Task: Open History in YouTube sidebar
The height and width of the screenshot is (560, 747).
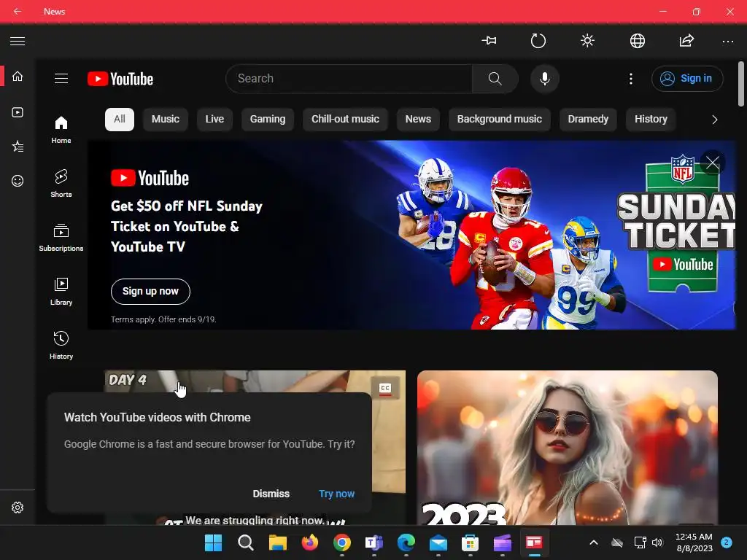Action: pyautogui.click(x=61, y=345)
